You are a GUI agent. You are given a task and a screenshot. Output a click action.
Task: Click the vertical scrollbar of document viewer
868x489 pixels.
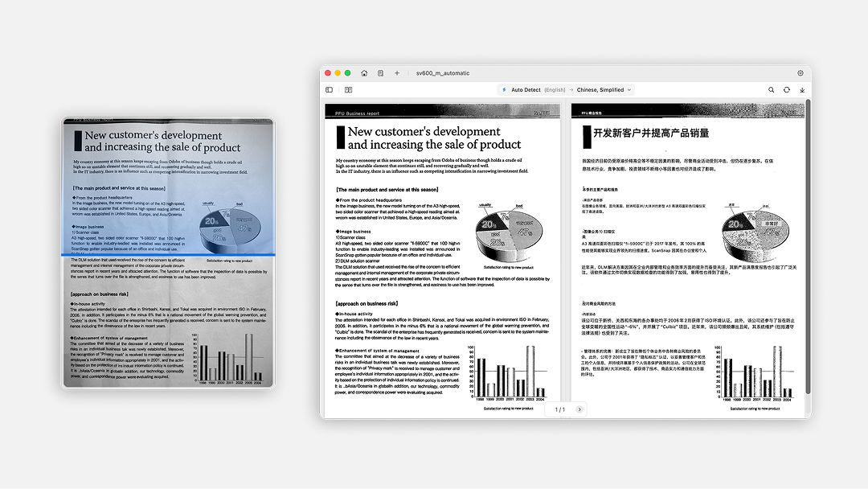point(808,241)
